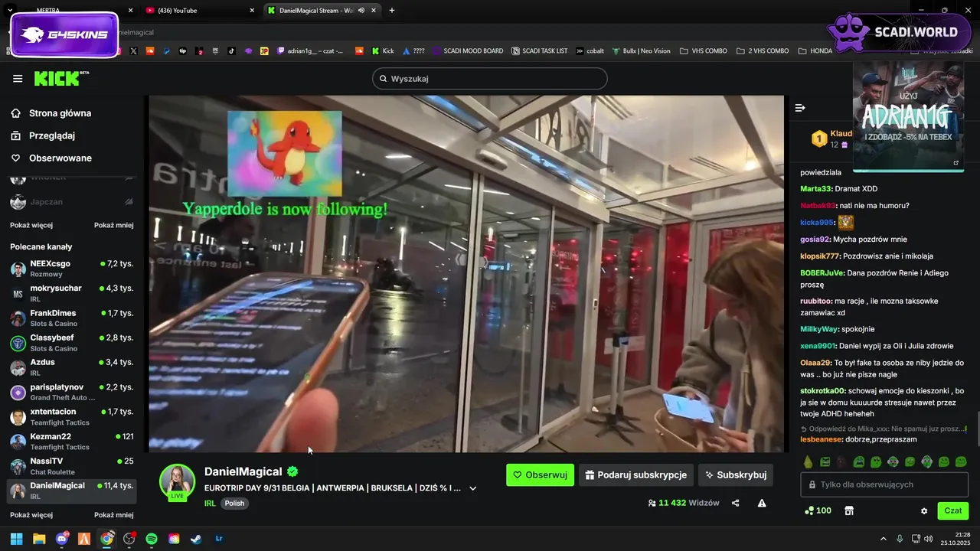Open DanielMagical's live avatar

point(177,481)
